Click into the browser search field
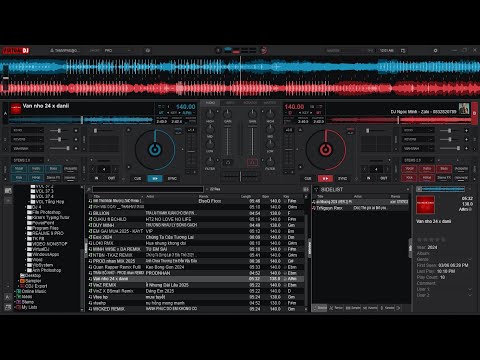Image resolution: width=480 pixels, height=360 pixels. 148,189
